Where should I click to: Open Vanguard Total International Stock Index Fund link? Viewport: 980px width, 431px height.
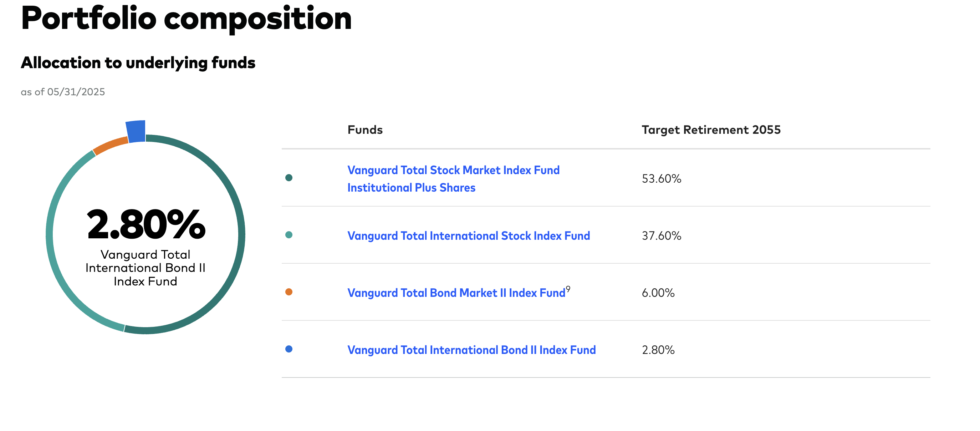tap(468, 236)
